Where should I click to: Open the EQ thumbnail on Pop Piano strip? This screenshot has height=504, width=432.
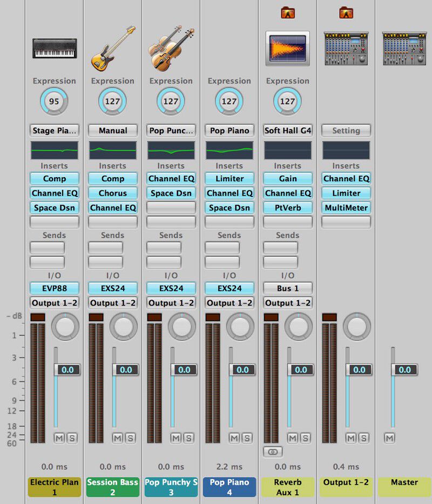[230, 150]
